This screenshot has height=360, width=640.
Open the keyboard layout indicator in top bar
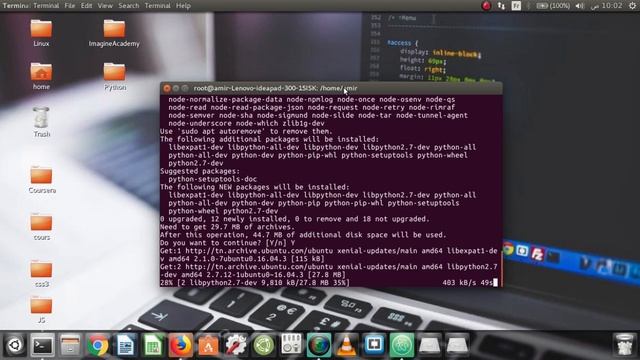(x=516, y=6)
